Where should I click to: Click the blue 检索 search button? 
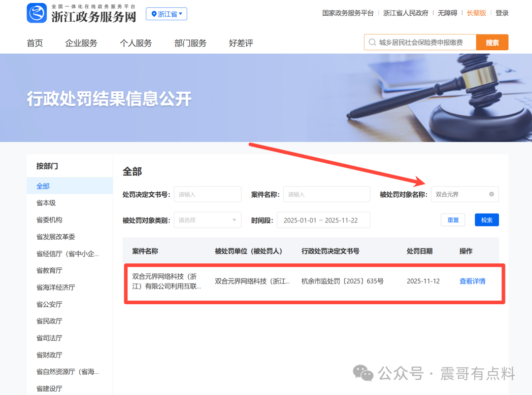click(x=487, y=220)
